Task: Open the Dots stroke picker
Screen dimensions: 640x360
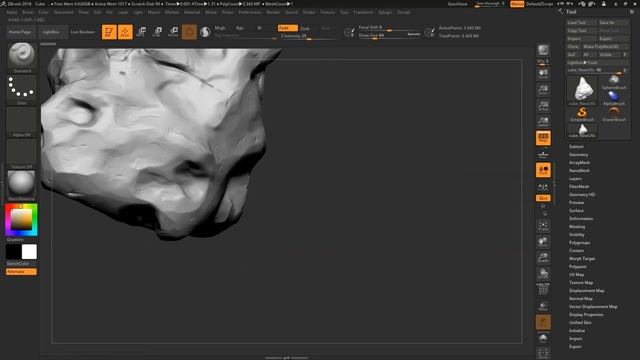Action: pyautogui.click(x=22, y=90)
